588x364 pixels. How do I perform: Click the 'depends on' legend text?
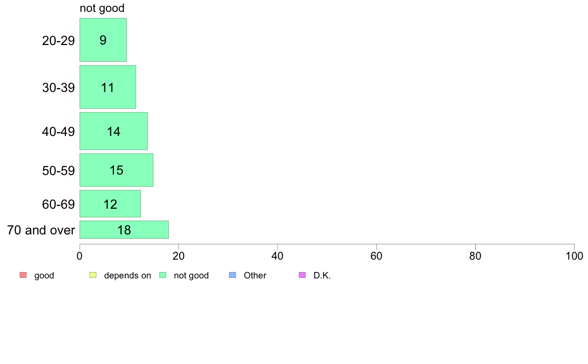pos(128,275)
